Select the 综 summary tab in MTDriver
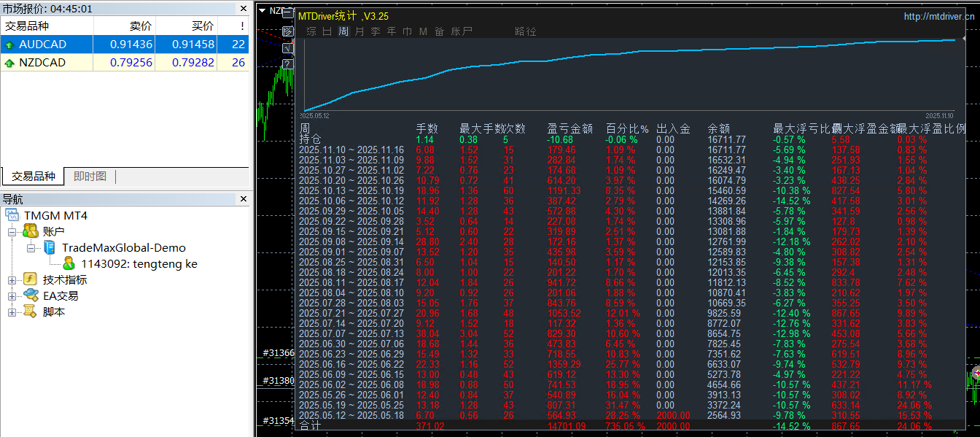980x437 pixels. (311, 31)
